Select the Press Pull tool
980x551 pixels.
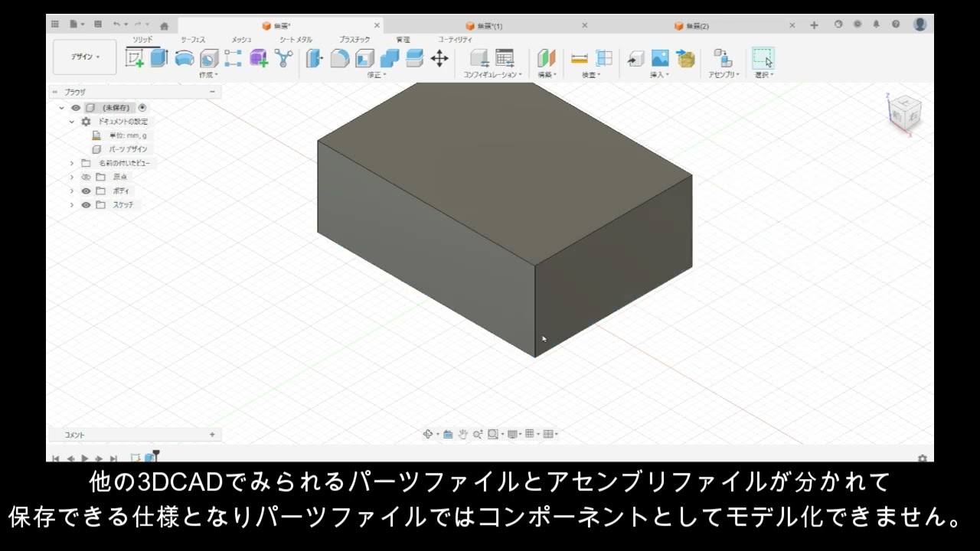pos(314,58)
